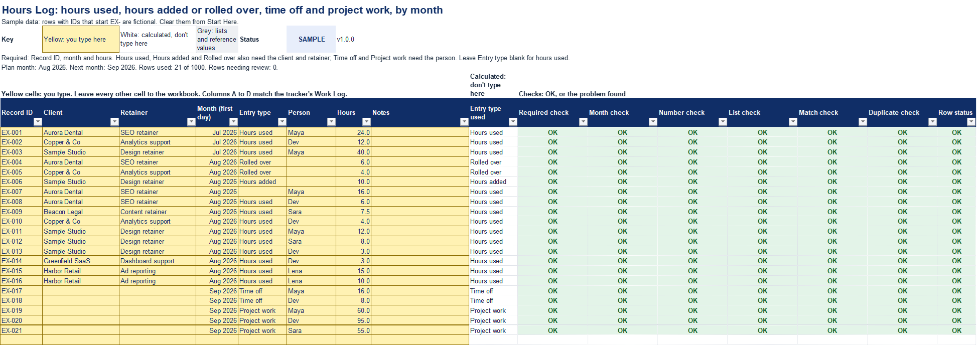Open the Client column filter dropdown

click(114, 122)
